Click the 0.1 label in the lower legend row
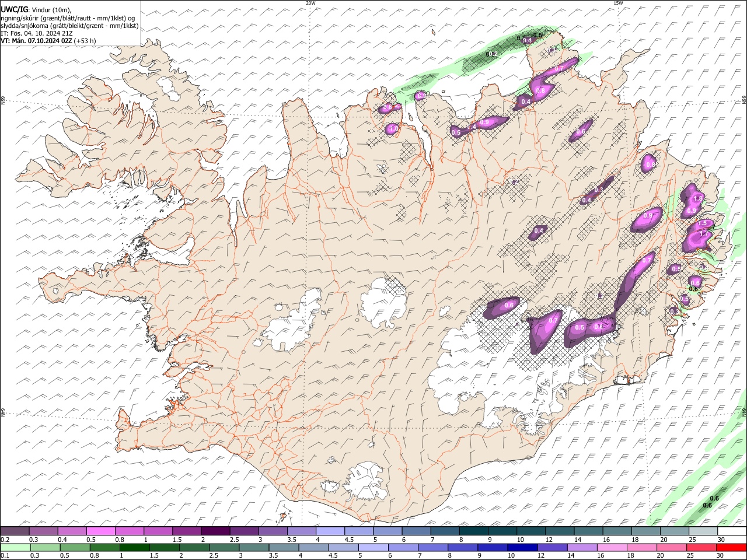 point(5,555)
